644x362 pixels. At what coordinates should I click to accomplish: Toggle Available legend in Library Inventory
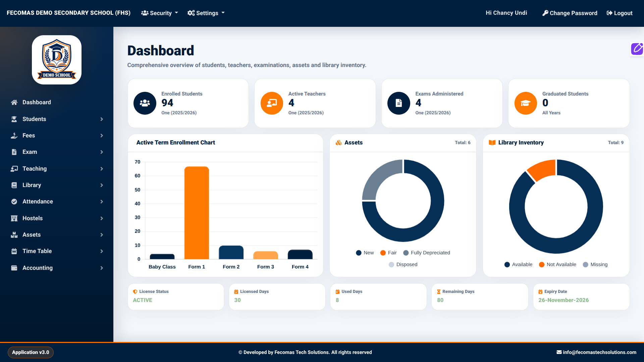(x=519, y=264)
